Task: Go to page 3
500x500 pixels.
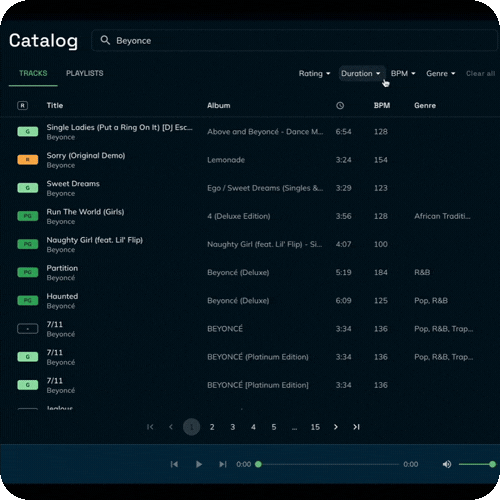Action: click(233, 427)
